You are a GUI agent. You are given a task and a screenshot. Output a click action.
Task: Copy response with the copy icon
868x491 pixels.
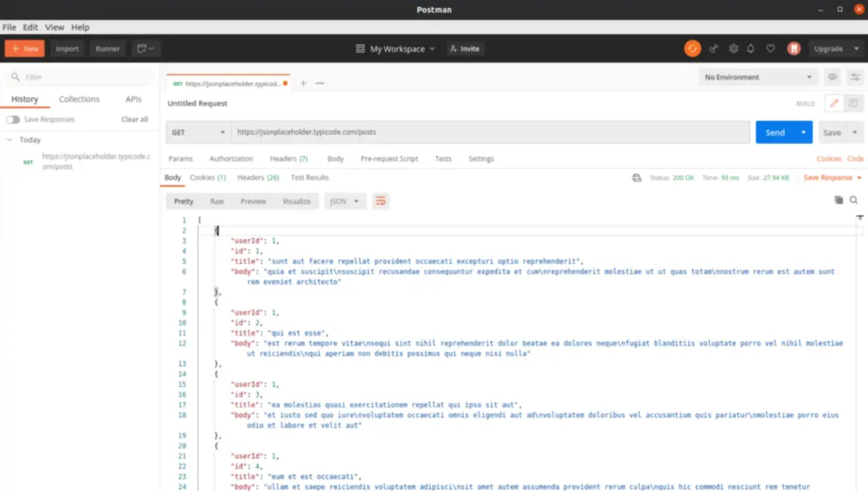tap(838, 200)
